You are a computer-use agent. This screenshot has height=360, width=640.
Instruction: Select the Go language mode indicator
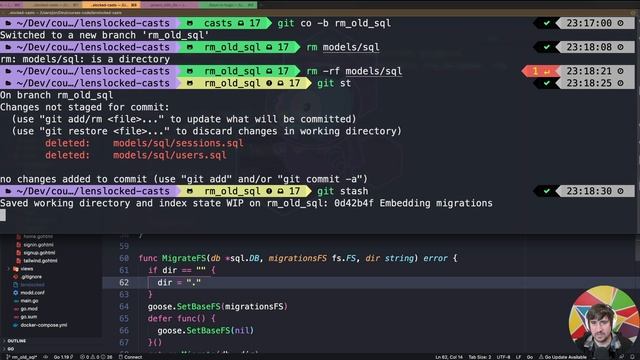(x=529, y=357)
